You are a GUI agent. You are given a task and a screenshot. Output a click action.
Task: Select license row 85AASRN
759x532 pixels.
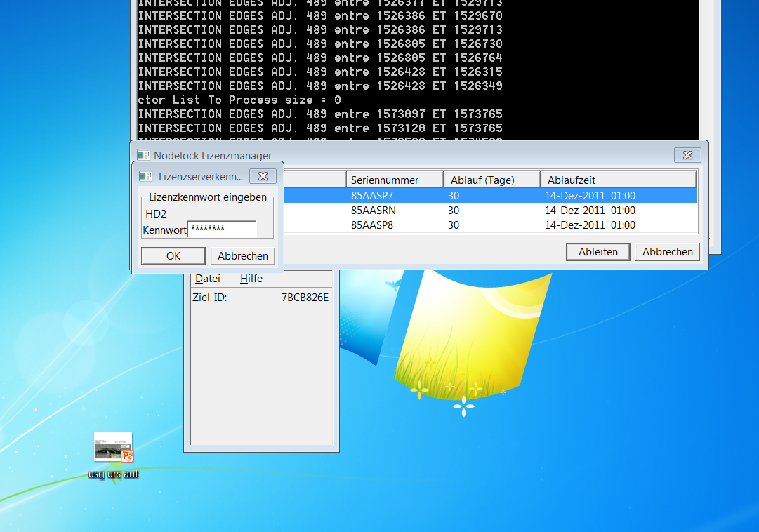point(490,211)
